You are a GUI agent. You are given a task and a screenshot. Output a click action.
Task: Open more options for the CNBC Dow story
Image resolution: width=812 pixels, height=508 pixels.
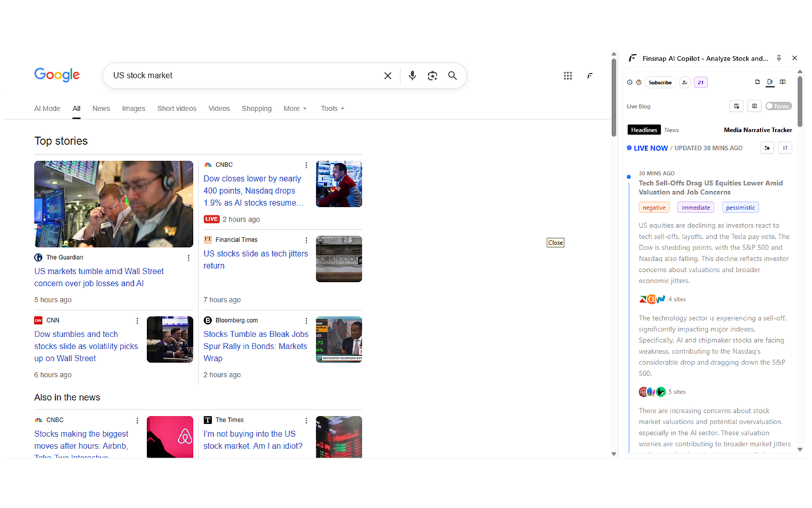pyautogui.click(x=306, y=165)
